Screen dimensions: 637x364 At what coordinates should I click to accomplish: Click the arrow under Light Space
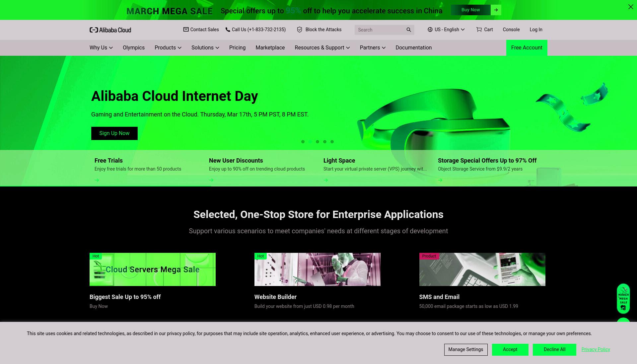325,180
